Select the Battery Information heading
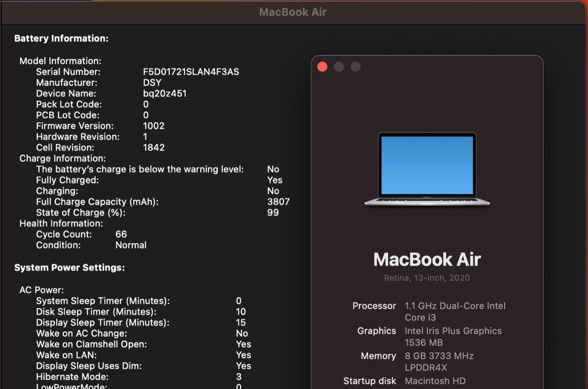The image size is (588, 389). point(62,39)
